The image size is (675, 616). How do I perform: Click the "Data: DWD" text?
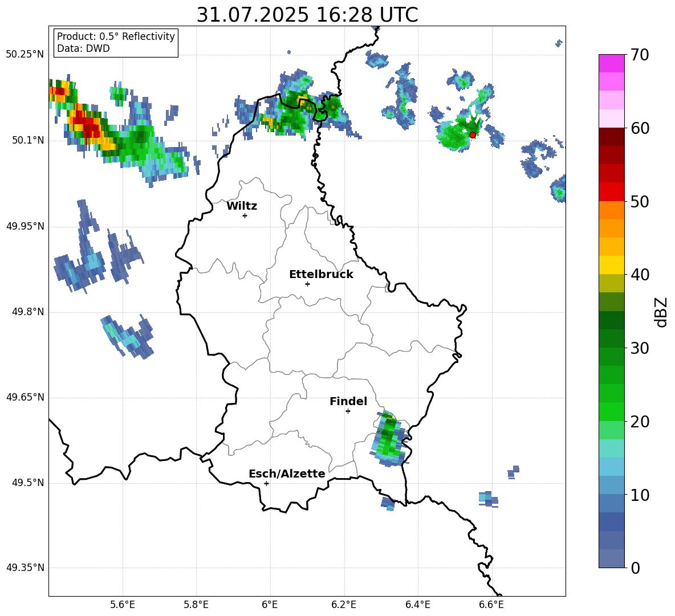(83, 48)
